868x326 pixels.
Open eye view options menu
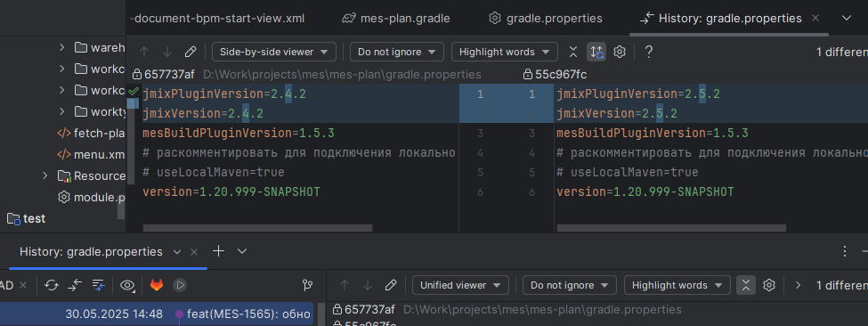128,285
